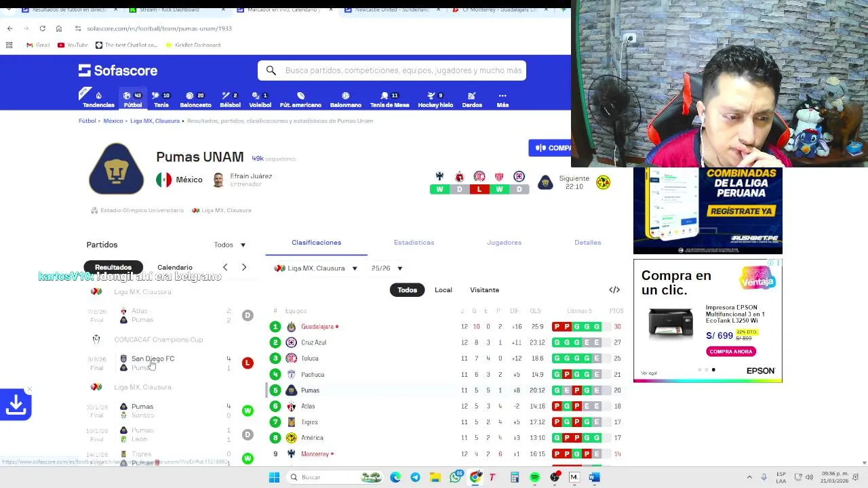Open the Baloncesto sport section
The height and width of the screenshot is (488, 868).
pyautogui.click(x=195, y=100)
